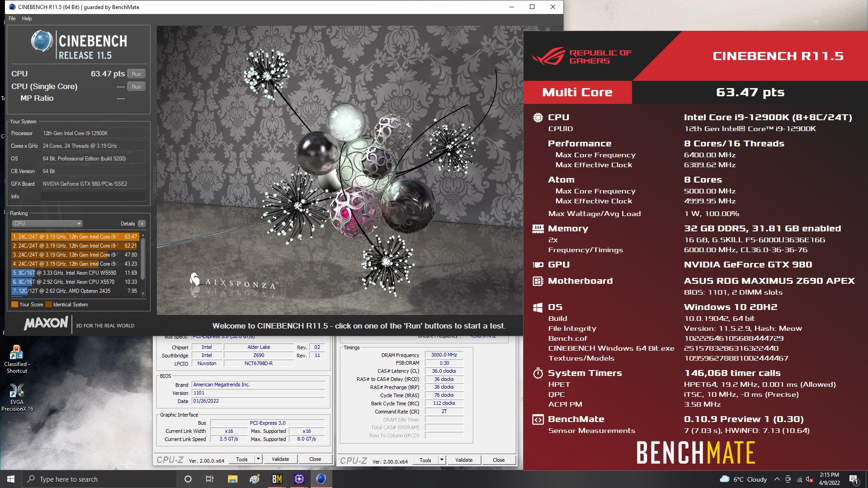Screen dimensions: 868x488
Task: Open Tools dropdown arrow in left CPU-Z window
Action: [258, 460]
